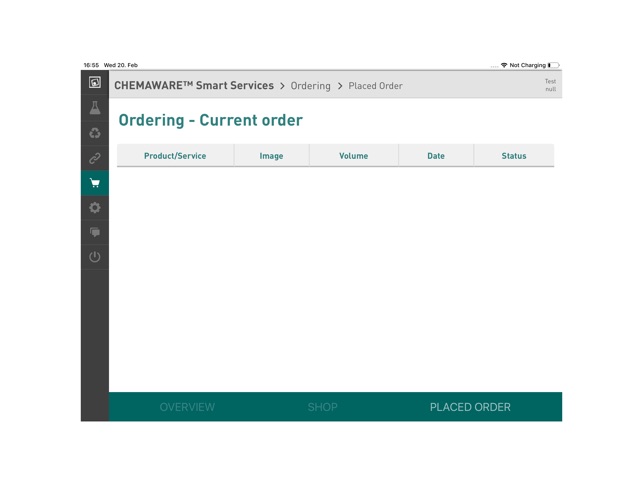Click the Ordering - Current order heading
The width and height of the screenshot is (643, 482).
pyautogui.click(x=210, y=120)
